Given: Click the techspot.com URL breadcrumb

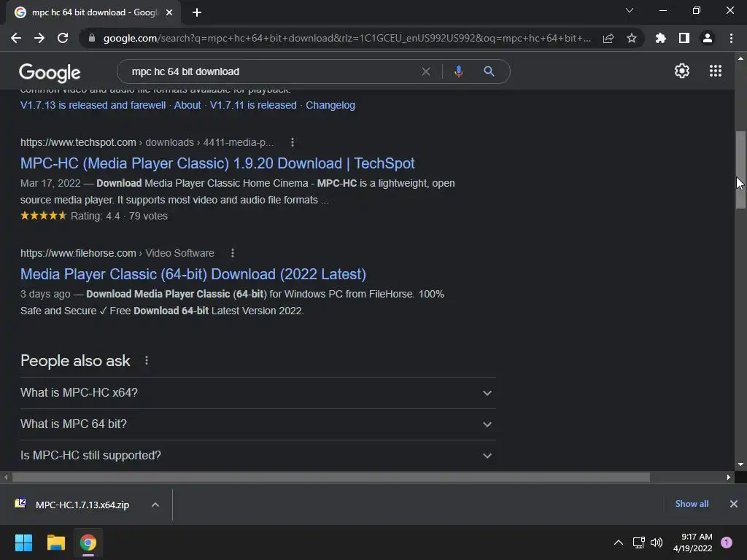Looking at the screenshot, I should coord(147,142).
